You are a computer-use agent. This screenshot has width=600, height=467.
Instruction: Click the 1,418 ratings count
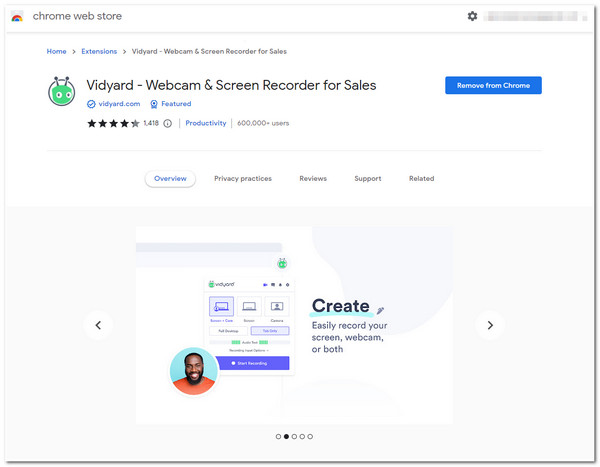[151, 123]
